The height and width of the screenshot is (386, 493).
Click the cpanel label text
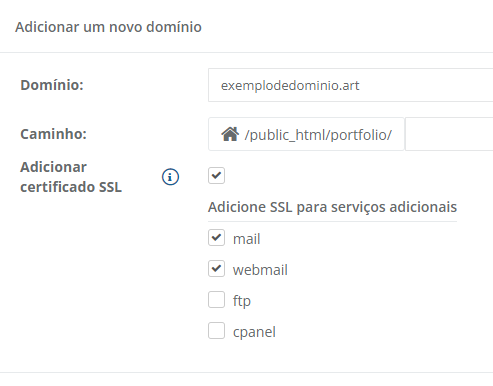(x=254, y=332)
